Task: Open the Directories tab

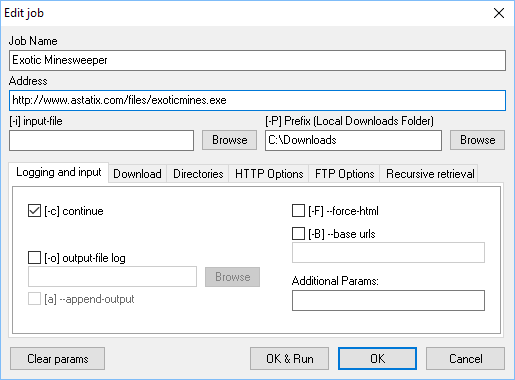Action: [198, 174]
